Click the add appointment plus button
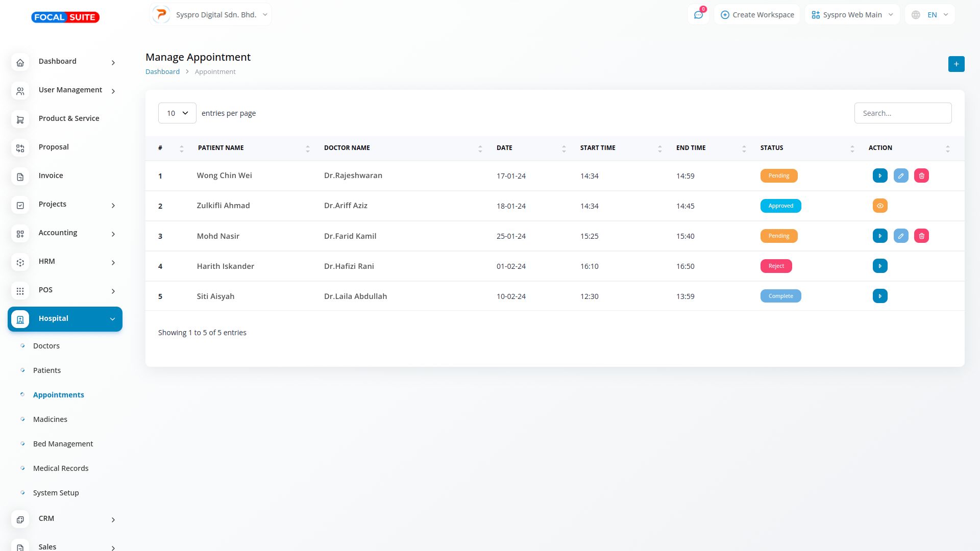 coord(956,64)
